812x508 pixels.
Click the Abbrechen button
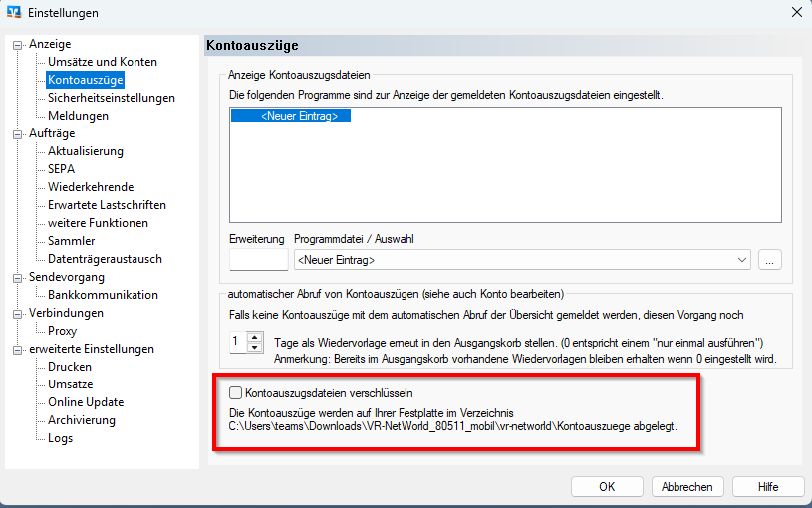(x=687, y=487)
